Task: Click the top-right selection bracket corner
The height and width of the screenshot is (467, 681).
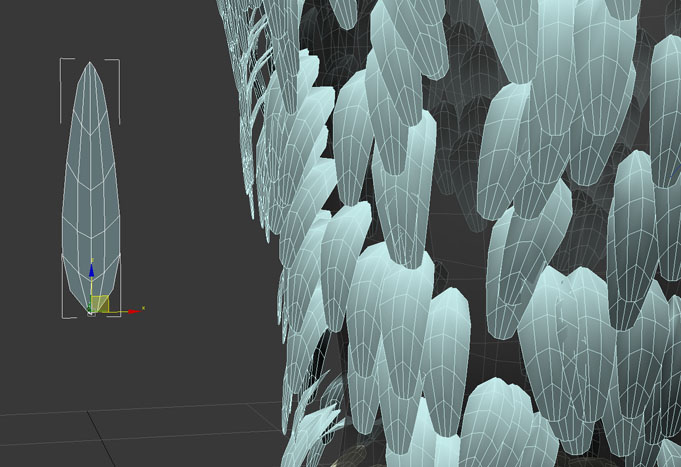Action: tap(118, 61)
